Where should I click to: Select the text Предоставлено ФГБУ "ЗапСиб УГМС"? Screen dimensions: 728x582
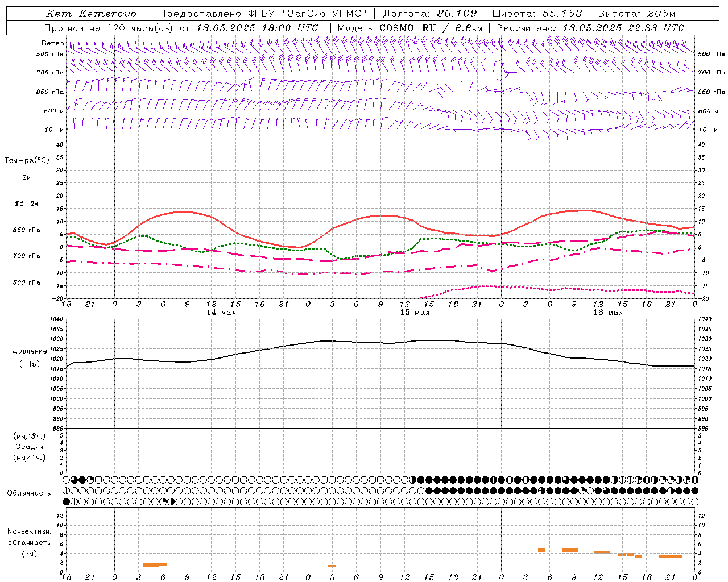263,14
